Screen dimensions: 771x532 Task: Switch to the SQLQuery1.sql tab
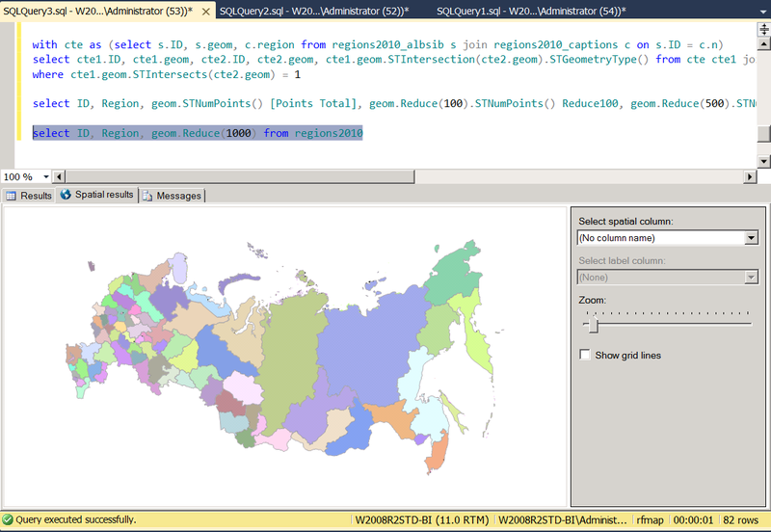[x=531, y=11]
